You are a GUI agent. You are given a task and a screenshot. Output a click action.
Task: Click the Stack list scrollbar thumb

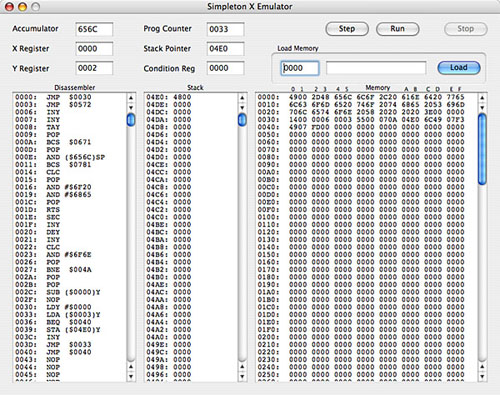tap(242, 120)
